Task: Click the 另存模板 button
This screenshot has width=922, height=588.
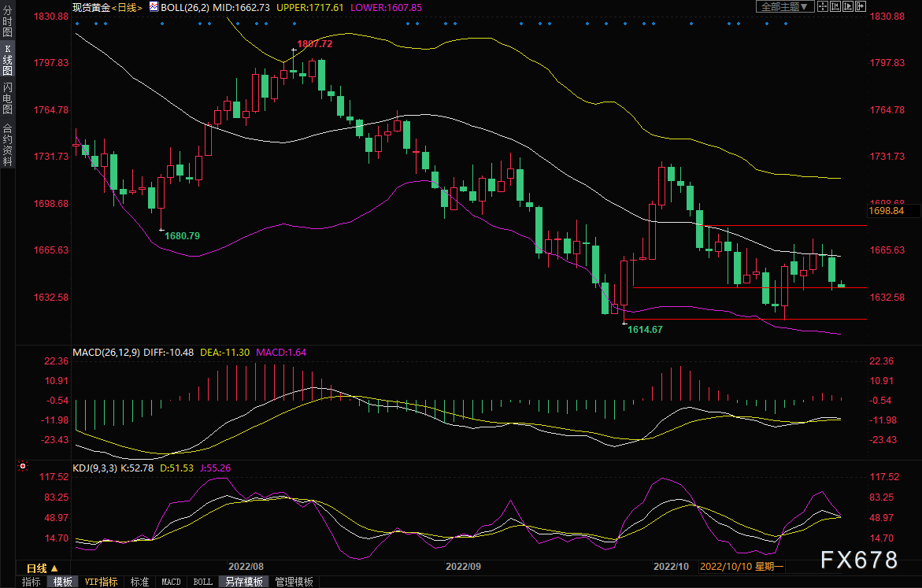Action: (244, 582)
